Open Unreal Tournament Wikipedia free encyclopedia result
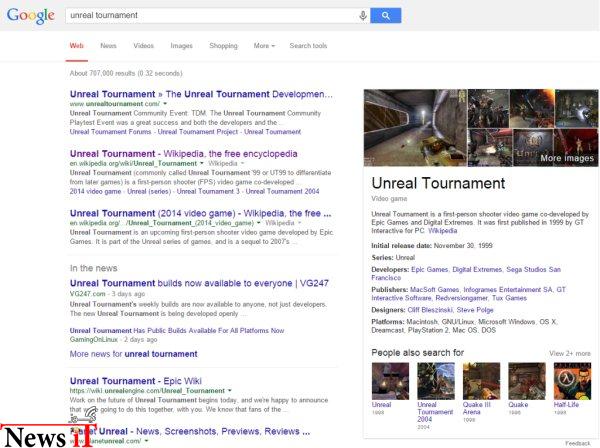The width and height of the screenshot is (600, 448). point(183,154)
